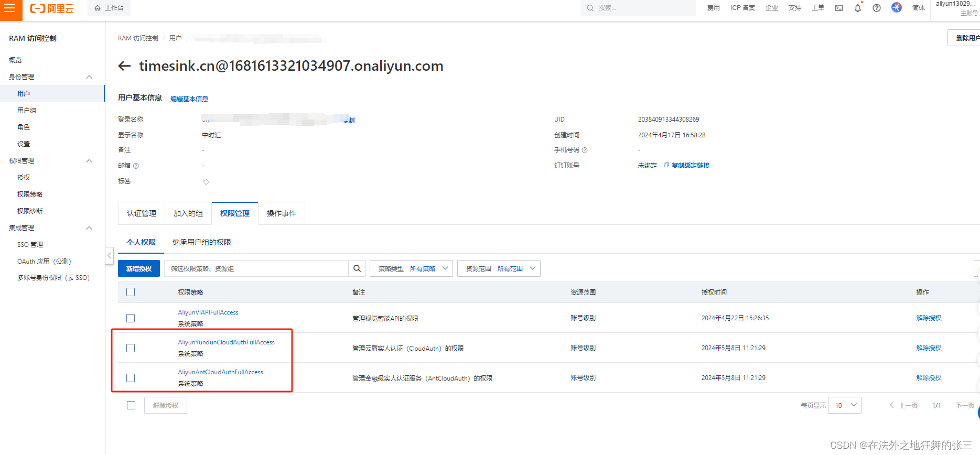
Task: Open the aliyun account menu
Action: pyautogui.click(x=957, y=8)
